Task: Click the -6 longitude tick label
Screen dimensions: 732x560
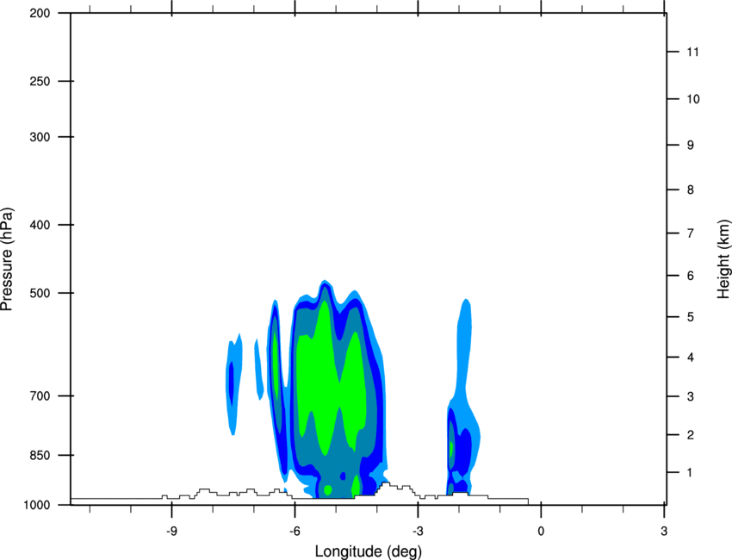Action: click(x=295, y=531)
